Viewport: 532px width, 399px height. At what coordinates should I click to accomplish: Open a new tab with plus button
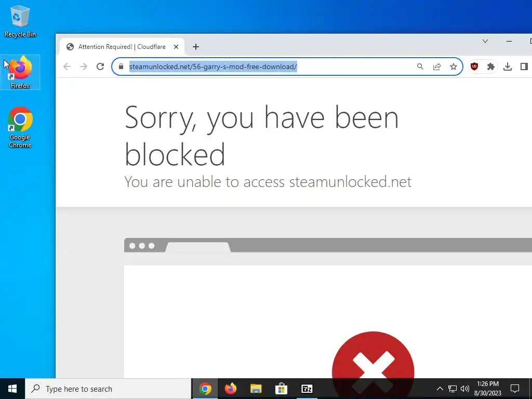click(x=196, y=47)
